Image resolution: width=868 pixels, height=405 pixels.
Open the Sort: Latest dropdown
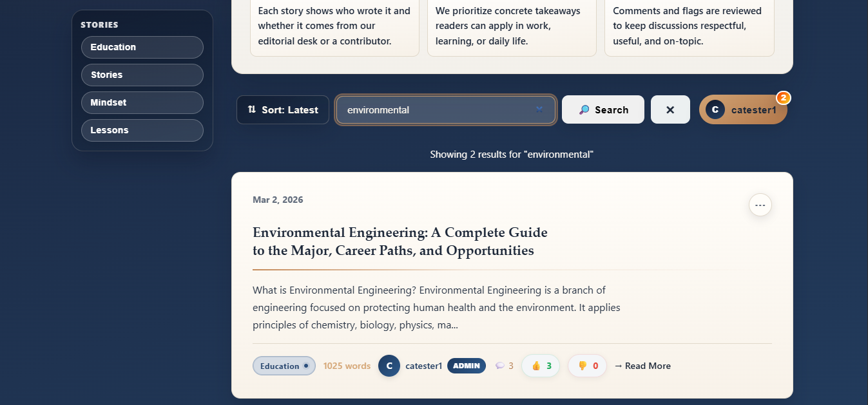pos(283,110)
